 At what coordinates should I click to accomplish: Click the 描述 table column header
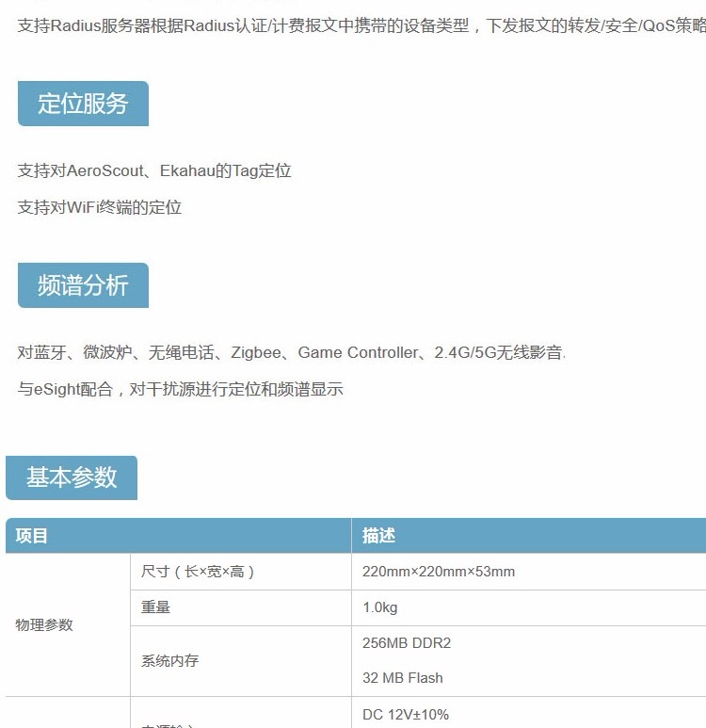pyautogui.click(x=379, y=536)
